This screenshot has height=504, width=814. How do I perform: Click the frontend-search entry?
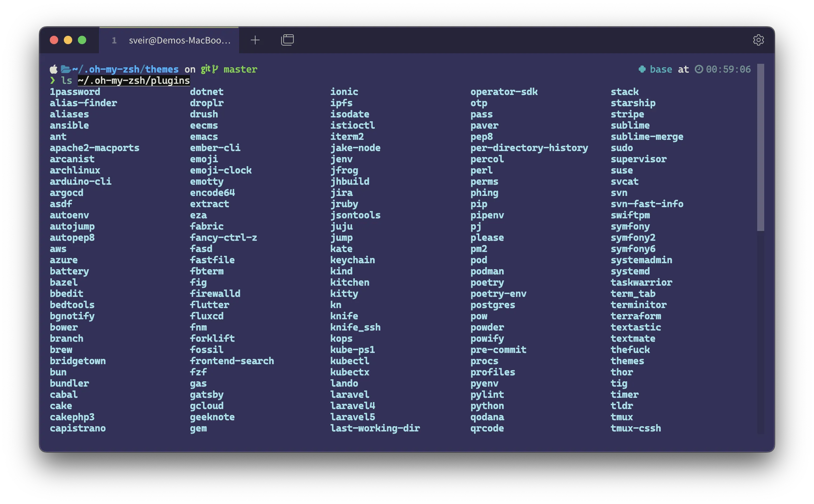tap(232, 361)
